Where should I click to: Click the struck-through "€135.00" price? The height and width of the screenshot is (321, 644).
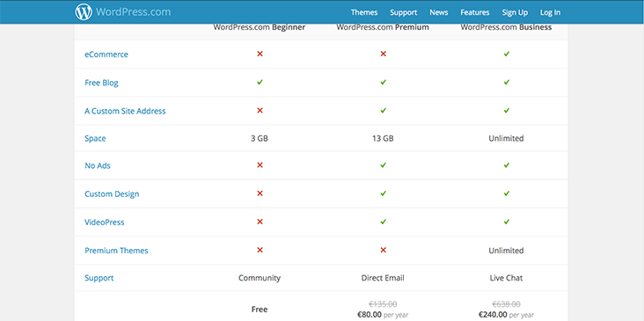point(383,304)
